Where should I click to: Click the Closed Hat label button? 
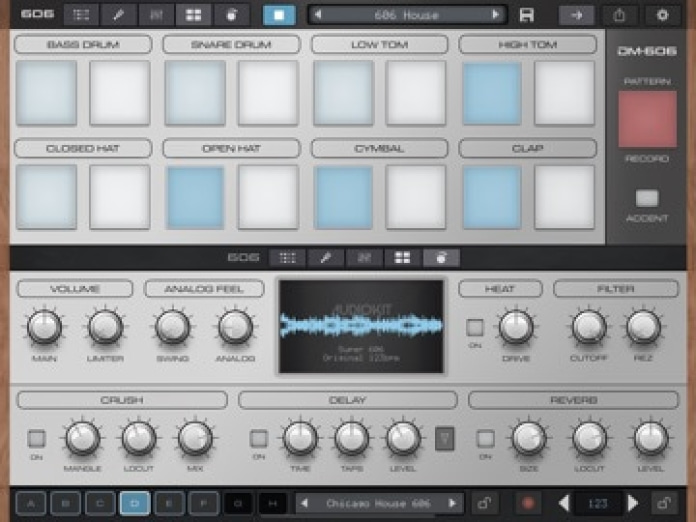(x=83, y=148)
